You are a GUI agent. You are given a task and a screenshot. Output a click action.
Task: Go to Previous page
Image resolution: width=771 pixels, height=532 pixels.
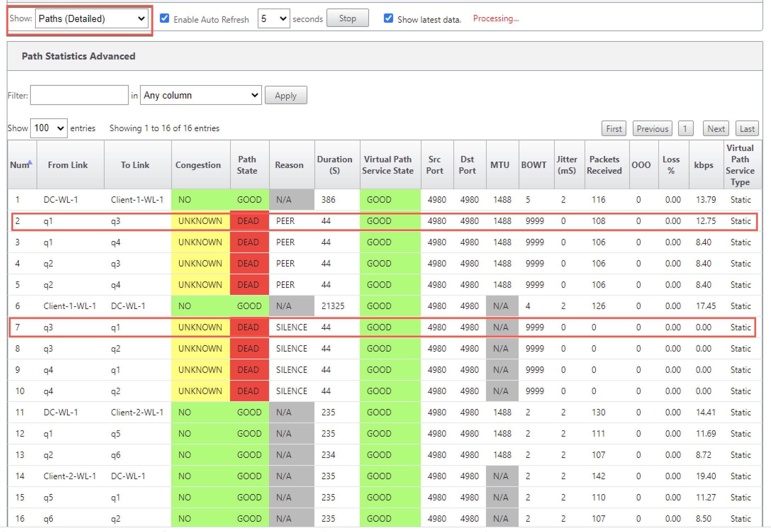(652, 129)
